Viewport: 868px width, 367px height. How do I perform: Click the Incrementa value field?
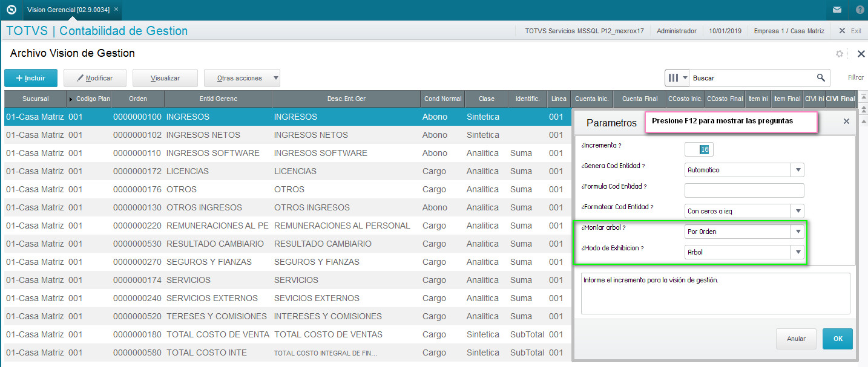pyautogui.click(x=699, y=149)
